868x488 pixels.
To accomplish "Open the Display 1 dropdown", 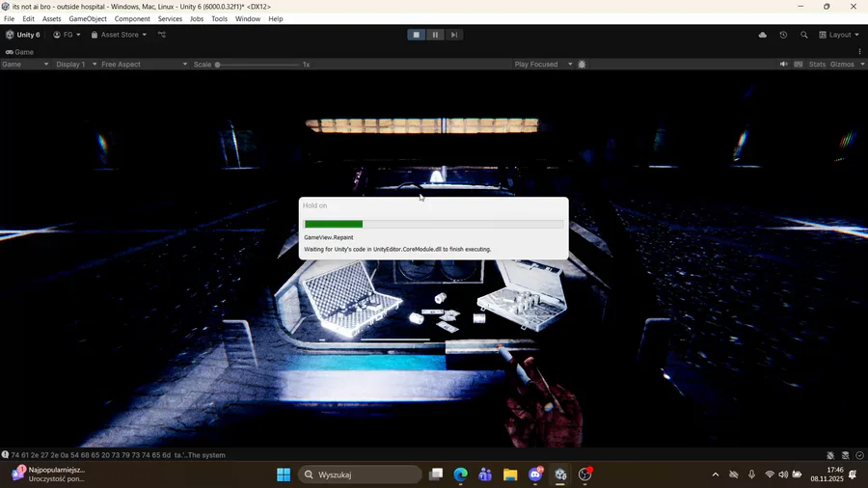I will point(76,65).
